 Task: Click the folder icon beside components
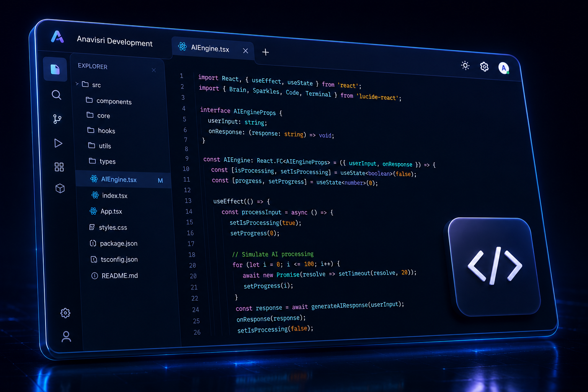point(89,100)
